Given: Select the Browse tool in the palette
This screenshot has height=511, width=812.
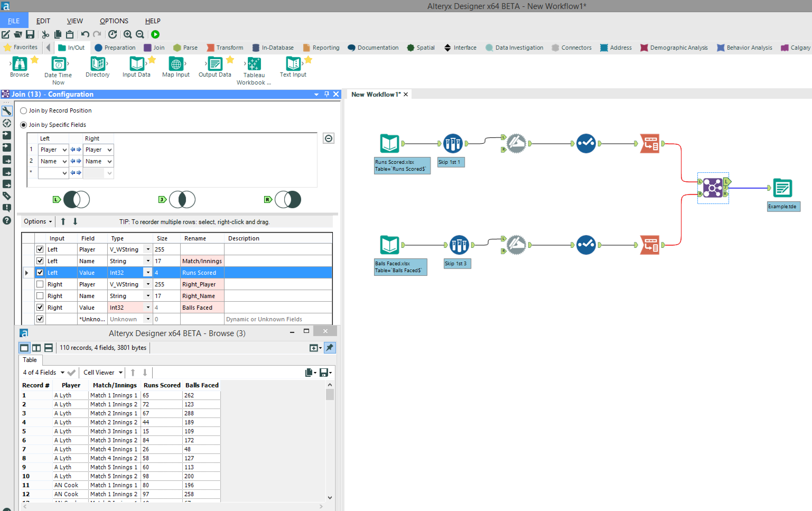Looking at the screenshot, I should 20,67.
